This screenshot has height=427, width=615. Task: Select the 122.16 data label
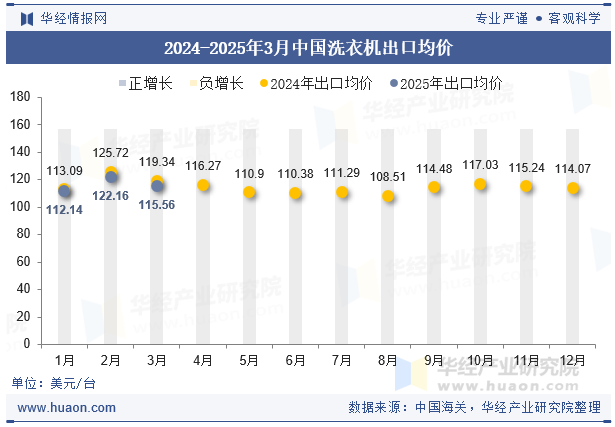(x=111, y=195)
